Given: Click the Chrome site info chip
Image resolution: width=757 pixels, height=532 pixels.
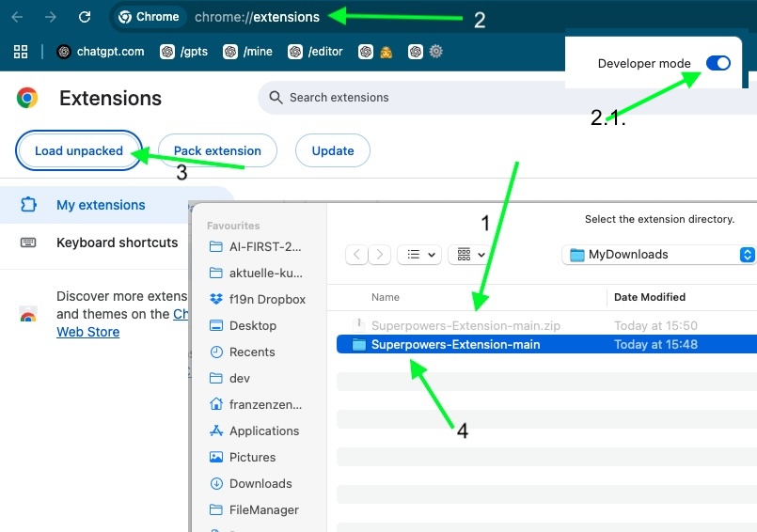Looking at the screenshot, I should click(x=150, y=17).
